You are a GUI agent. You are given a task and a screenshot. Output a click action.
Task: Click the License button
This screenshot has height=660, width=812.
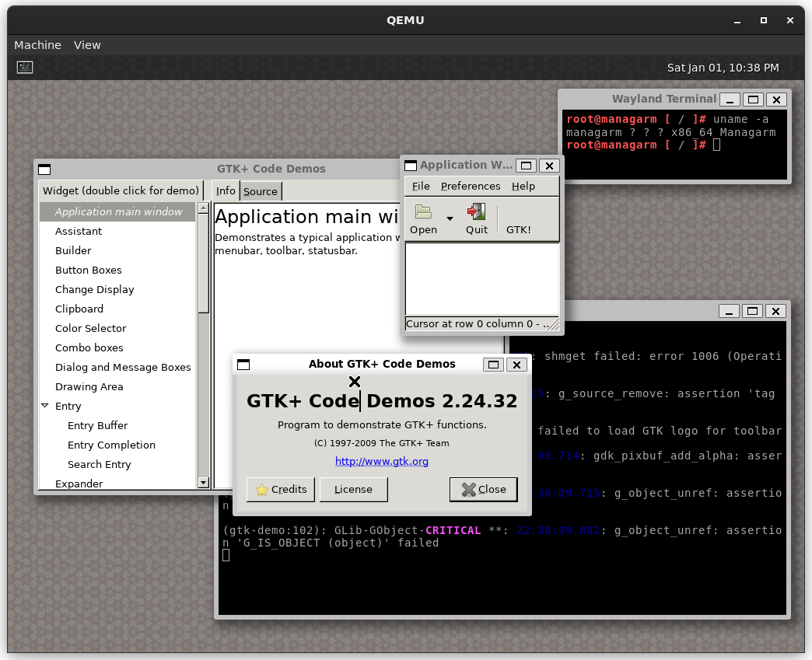pos(353,490)
